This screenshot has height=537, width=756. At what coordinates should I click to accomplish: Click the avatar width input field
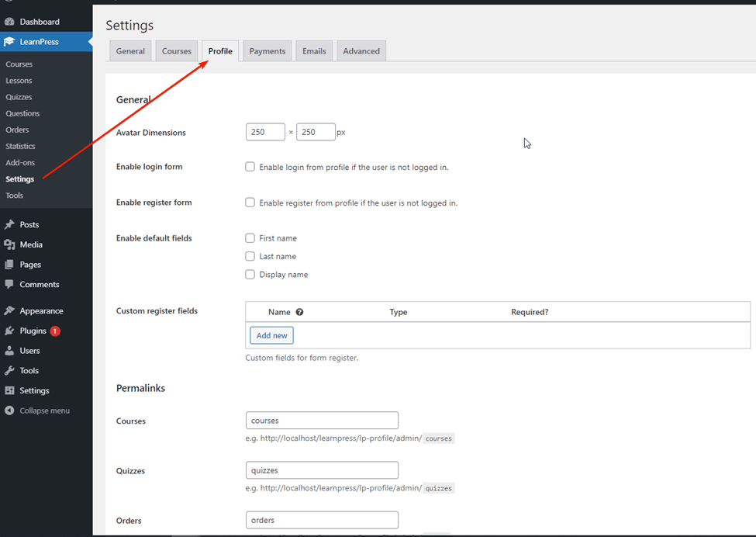tap(265, 132)
